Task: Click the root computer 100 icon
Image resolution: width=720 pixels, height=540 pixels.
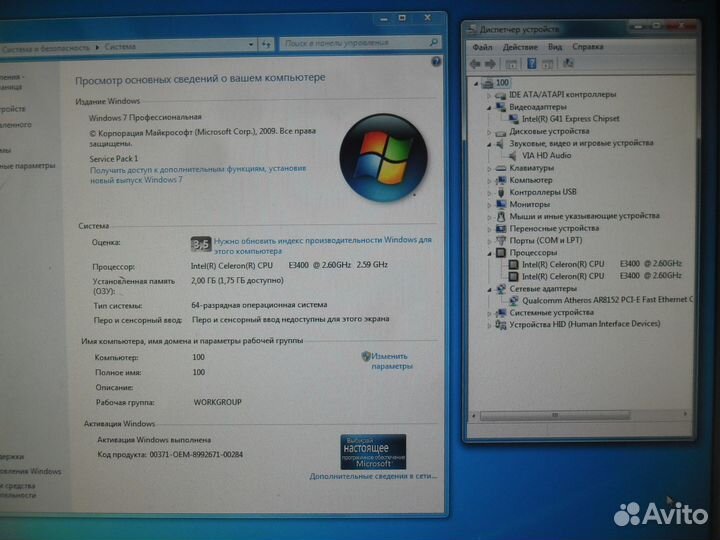Action: tap(488, 83)
